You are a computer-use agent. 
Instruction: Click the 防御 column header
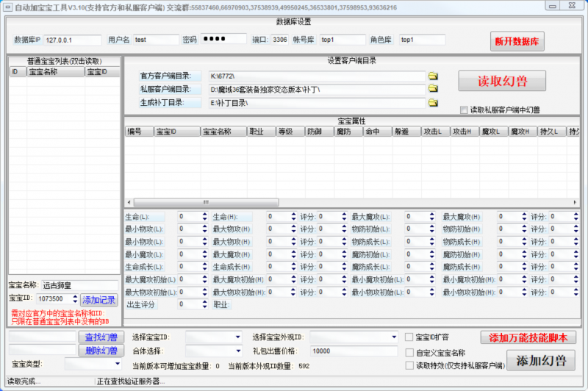(x=319, y=132)
